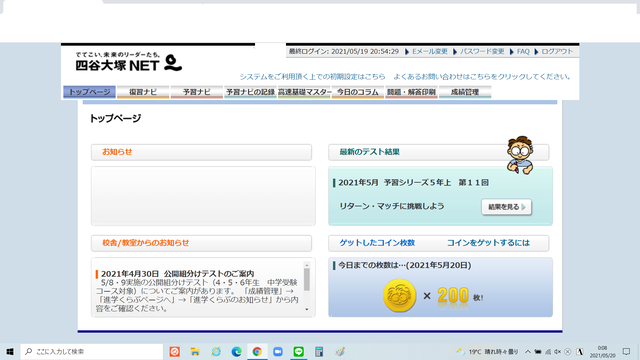The height and width of the screenshot is (360, 640).
Task: Open Calculator from the taskbar
Action: 319,351
